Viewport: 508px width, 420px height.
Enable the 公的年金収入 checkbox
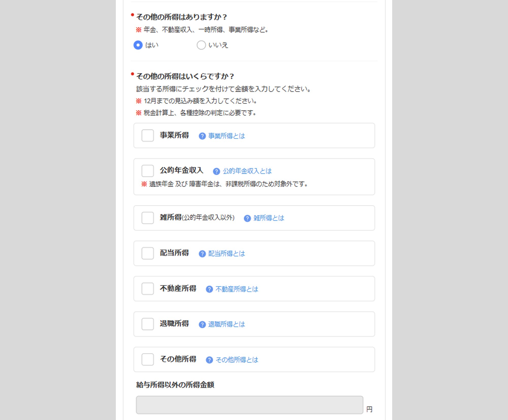[x=148, y=171]
